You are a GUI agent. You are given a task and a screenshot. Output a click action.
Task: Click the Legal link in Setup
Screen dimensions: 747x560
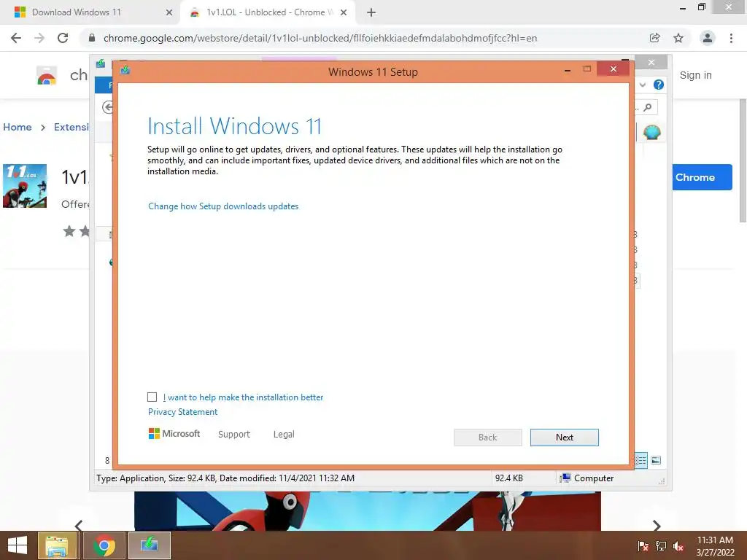pyautogui.click(x=284, y=435)
